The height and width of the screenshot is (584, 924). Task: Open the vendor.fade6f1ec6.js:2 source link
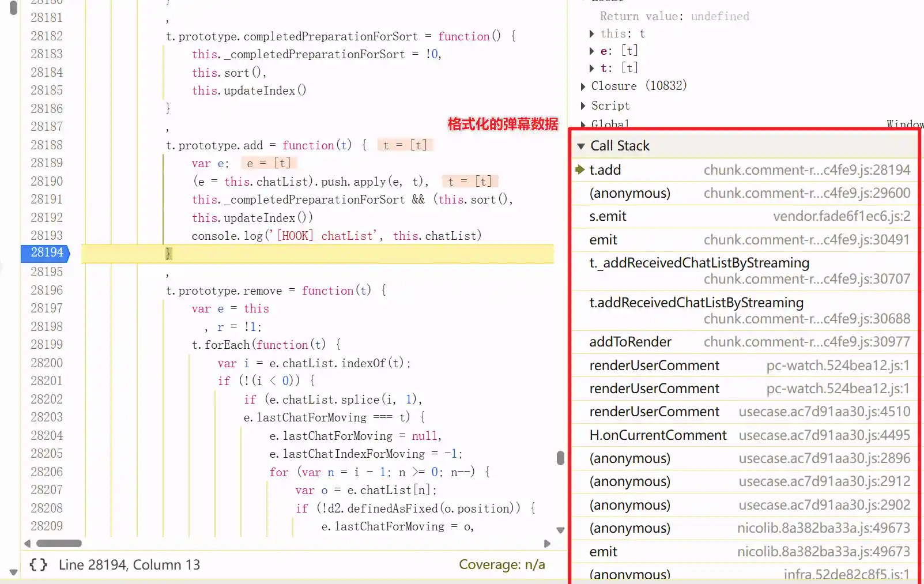841,217
